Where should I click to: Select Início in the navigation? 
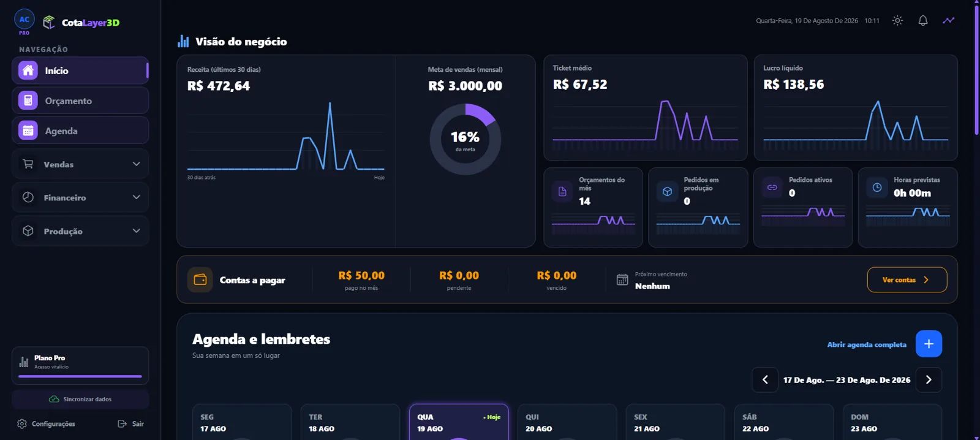(80, 70)
